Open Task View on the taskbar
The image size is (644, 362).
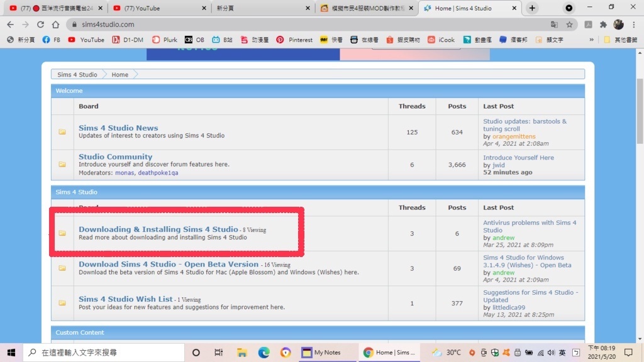pyautogui.click(x=218, y=353)
